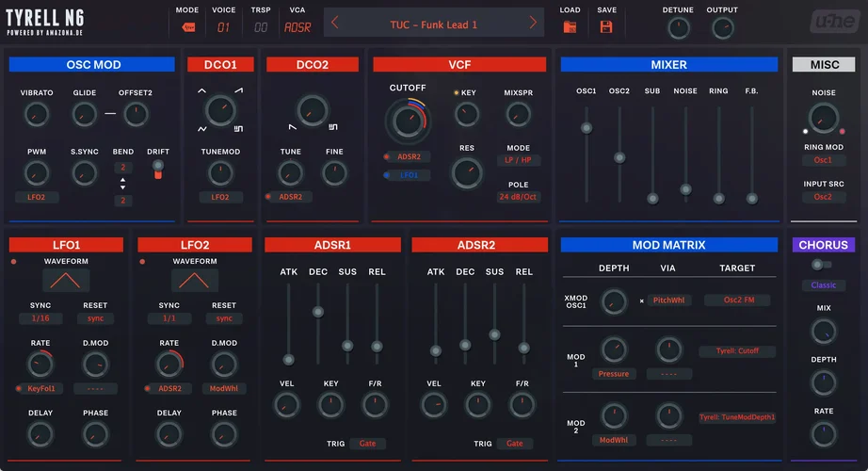
Task: Go to the previous preset with left arrow
Action: point(335,24)
